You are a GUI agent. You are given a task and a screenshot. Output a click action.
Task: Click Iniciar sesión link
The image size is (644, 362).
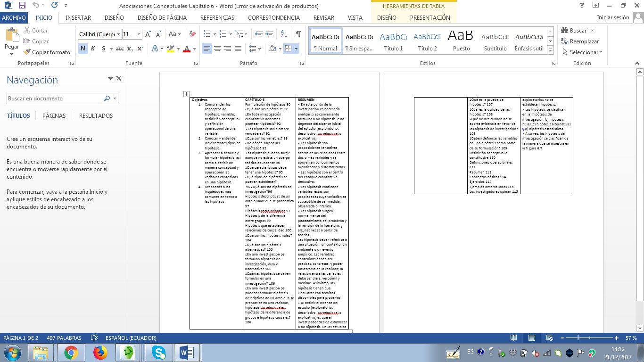tap(613, 18)
